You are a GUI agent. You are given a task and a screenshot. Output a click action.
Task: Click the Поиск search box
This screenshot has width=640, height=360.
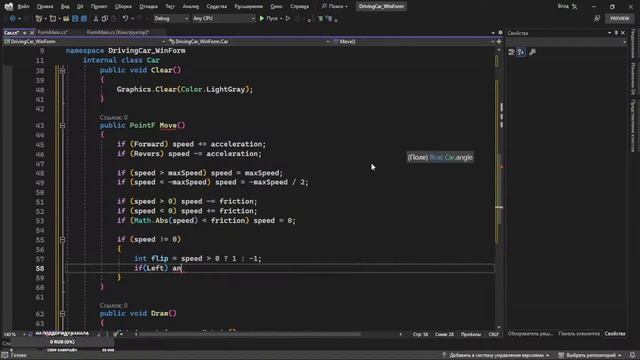[x=335, y=6]
